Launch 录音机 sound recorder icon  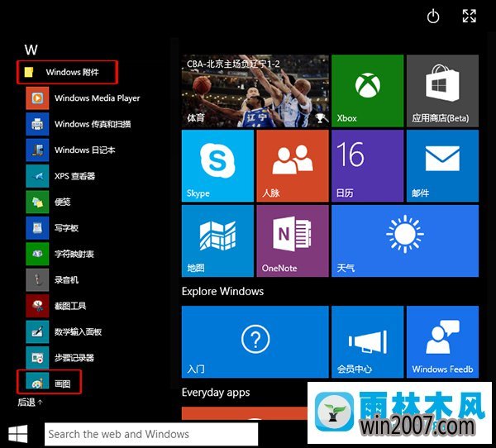37,280
